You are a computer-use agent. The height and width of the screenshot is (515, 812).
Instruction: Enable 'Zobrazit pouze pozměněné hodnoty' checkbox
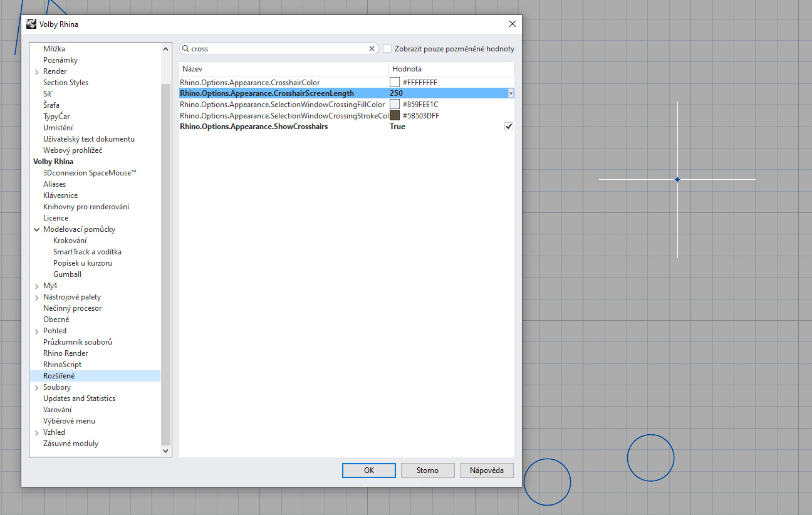[387, 49]
